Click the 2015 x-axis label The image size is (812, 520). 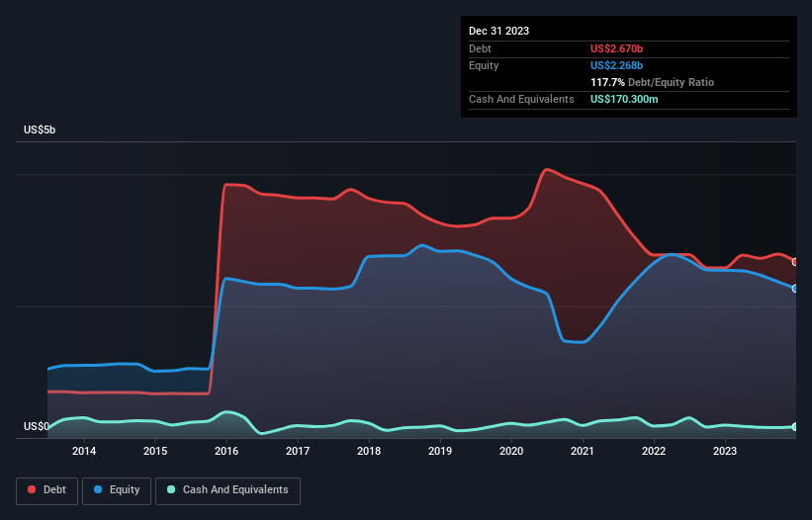[x=155, y=451]
